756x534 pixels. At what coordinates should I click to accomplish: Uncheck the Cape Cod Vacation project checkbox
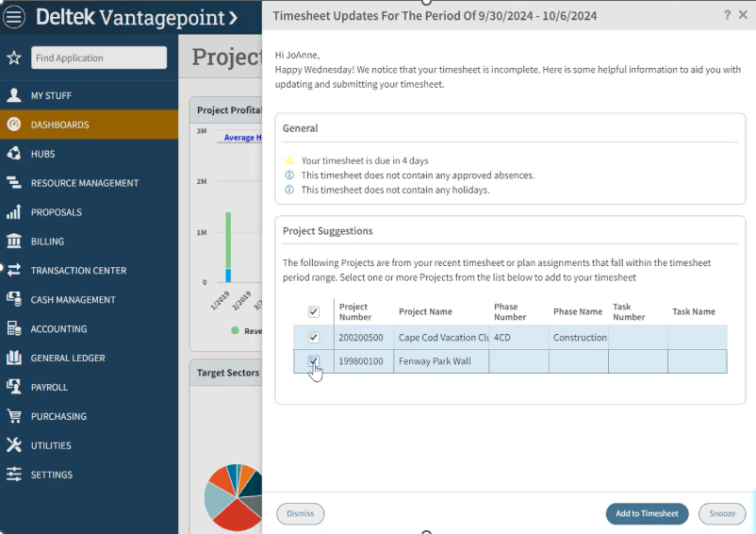pyautogui.click(x=314, y=337)
